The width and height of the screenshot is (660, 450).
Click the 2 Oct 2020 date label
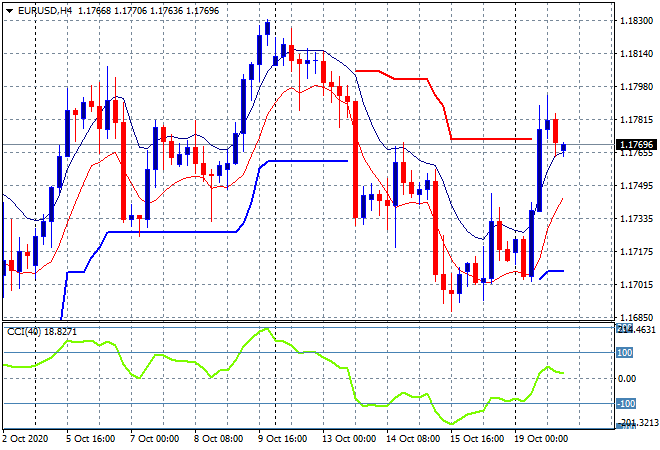[x=25, y=439]
